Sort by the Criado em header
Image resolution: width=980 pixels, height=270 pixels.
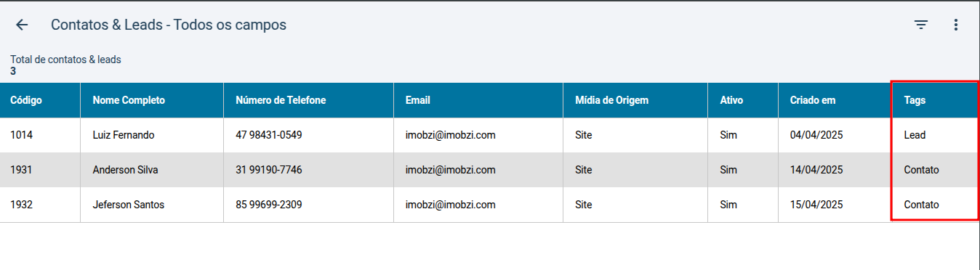[x=813, y=100]
